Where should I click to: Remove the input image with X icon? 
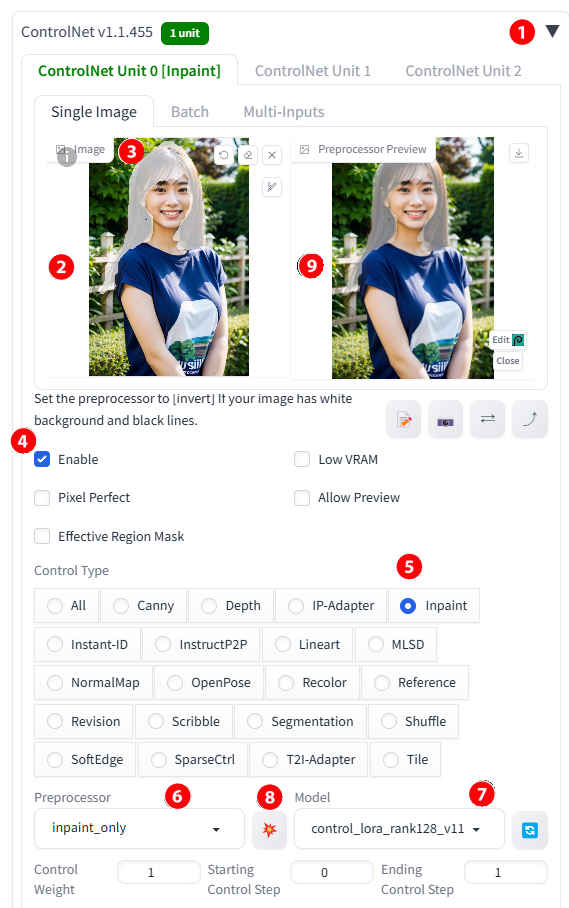pos(272,155)
